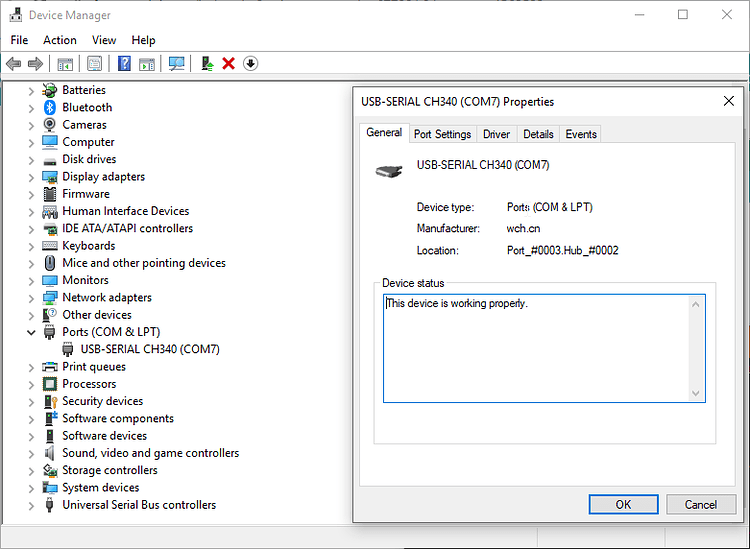The width and height of the screenshot is (750, 549).
Task: Click the Back arrow toolbar icon
Action: pos(13,64)
